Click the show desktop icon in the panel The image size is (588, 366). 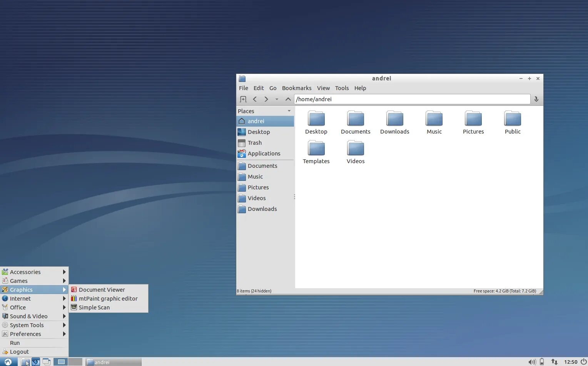[x=47, y=362]
